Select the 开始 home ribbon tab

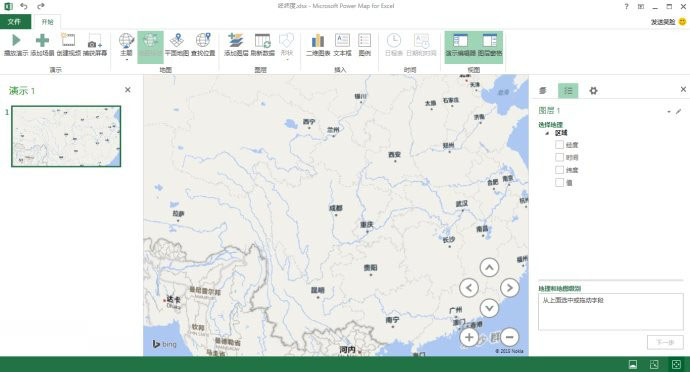coord(47,22)
